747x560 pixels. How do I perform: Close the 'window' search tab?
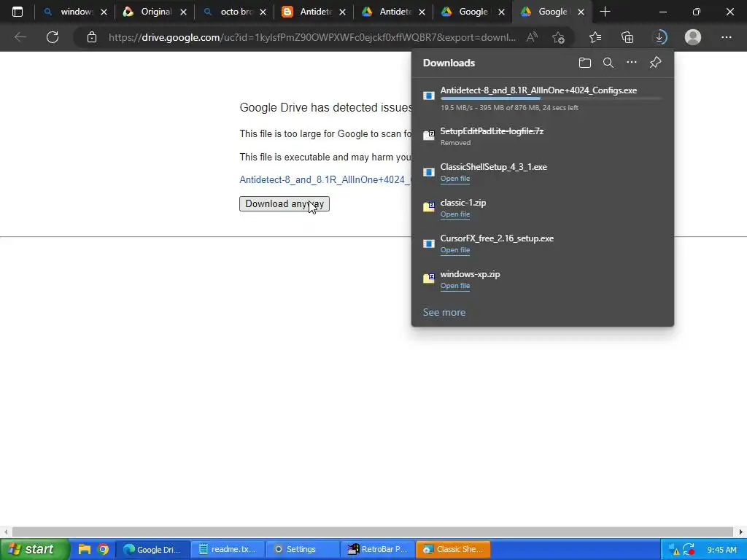tap(104, 12)
